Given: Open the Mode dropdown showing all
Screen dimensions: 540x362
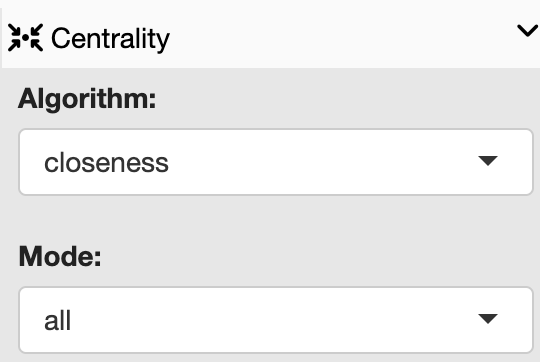Looking at the screenshot, I should point(276,320).
